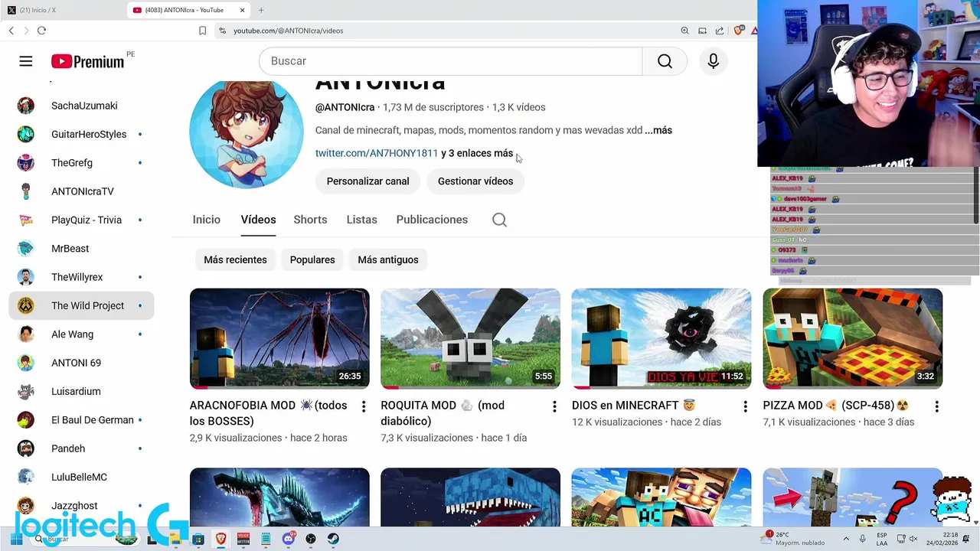Screen dimensions: 980x551
Task: Open DIOS en MINECRAFT video thumbnail
Action: pos(661,338)
